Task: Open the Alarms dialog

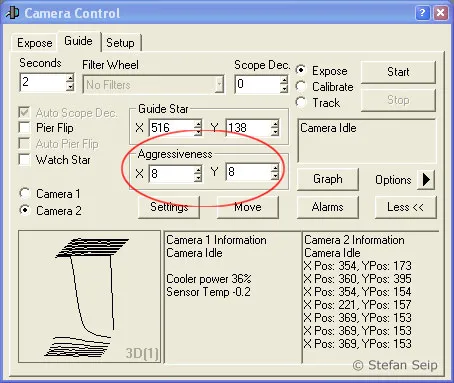Action: click(328, 207)
